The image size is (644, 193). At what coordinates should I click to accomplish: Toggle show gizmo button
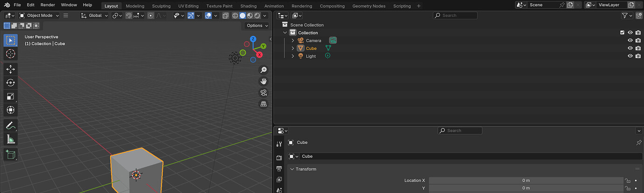point(191,15)
